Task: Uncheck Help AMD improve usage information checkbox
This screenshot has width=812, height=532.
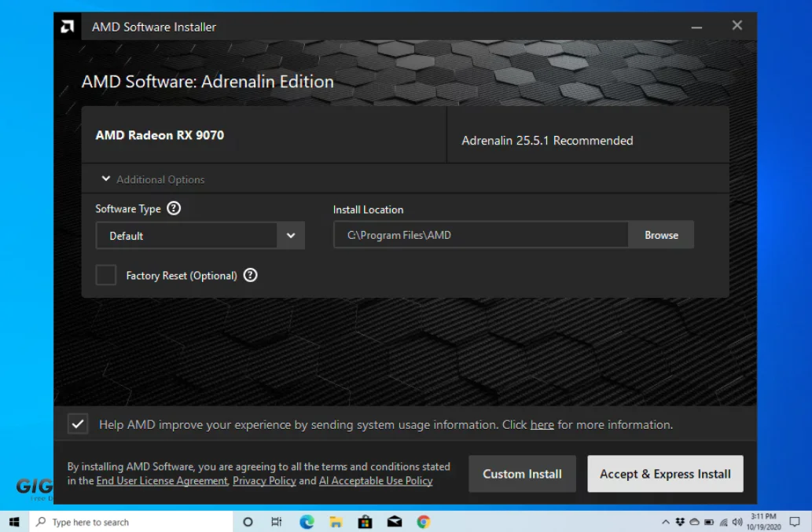Action: (x=78, y=424)
